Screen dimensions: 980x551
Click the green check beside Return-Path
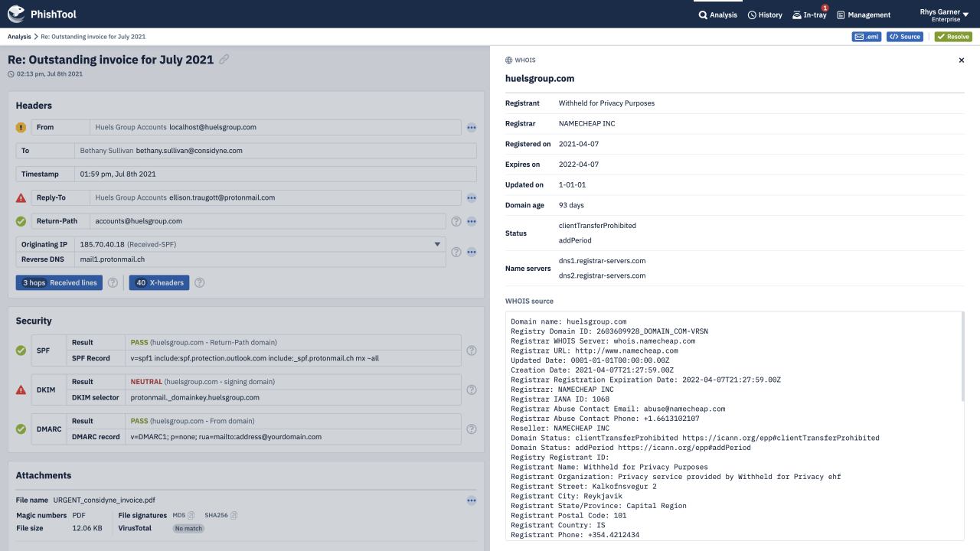click(x=21, y=221)
